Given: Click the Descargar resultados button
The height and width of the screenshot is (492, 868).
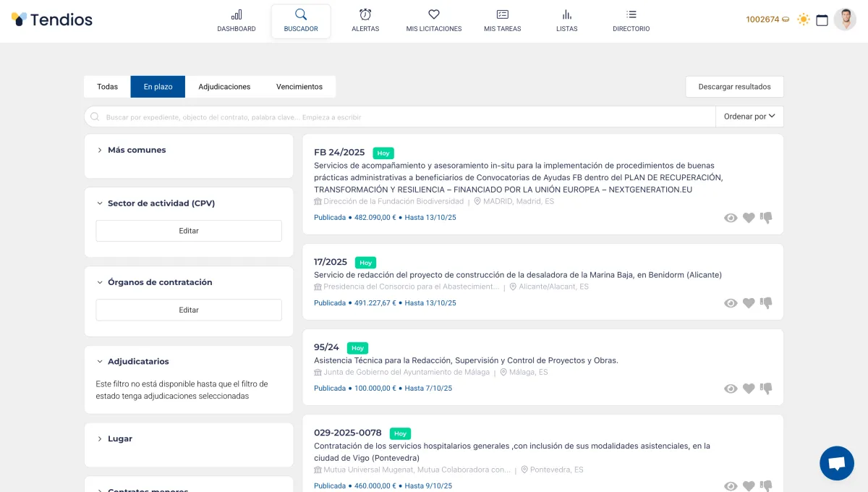Looking at the screenshot, I should point(734,86).
